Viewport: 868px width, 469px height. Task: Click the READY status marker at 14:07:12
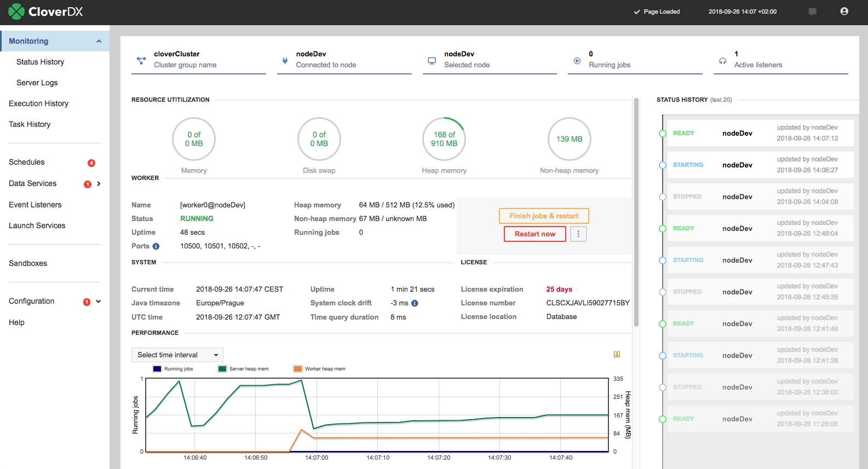point(663,134)
